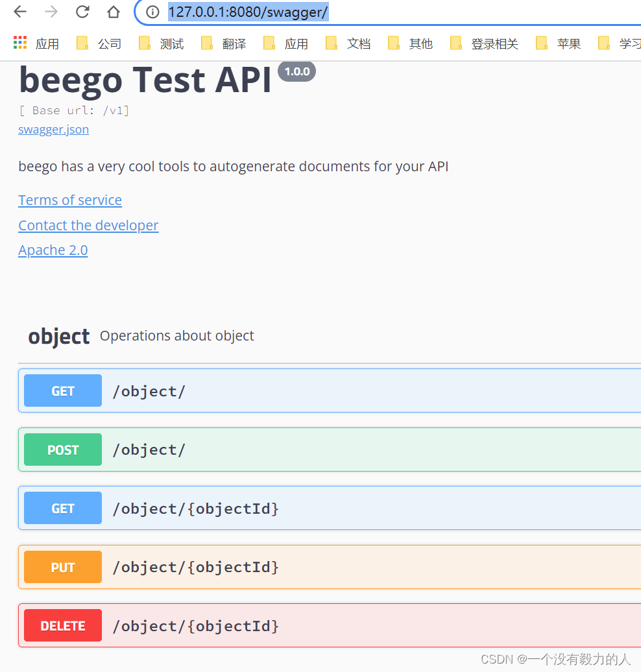Expand GET /object/ operation

tap(330, 391)
